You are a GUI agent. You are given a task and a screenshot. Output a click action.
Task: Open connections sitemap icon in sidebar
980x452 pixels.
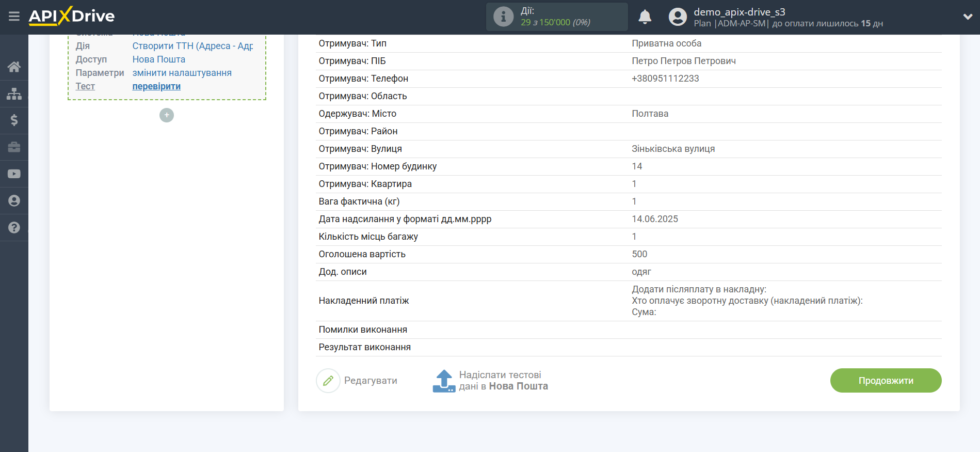[x=14, y=93]
